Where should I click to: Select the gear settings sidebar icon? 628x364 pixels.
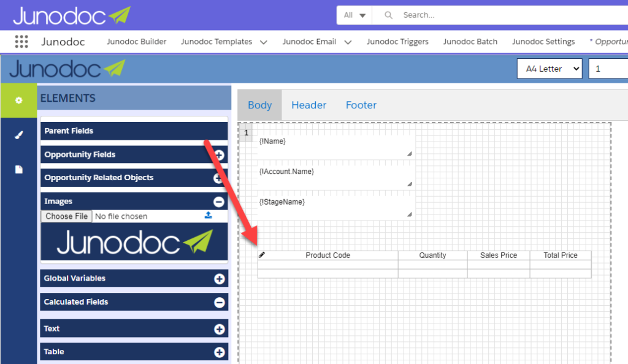19,100
